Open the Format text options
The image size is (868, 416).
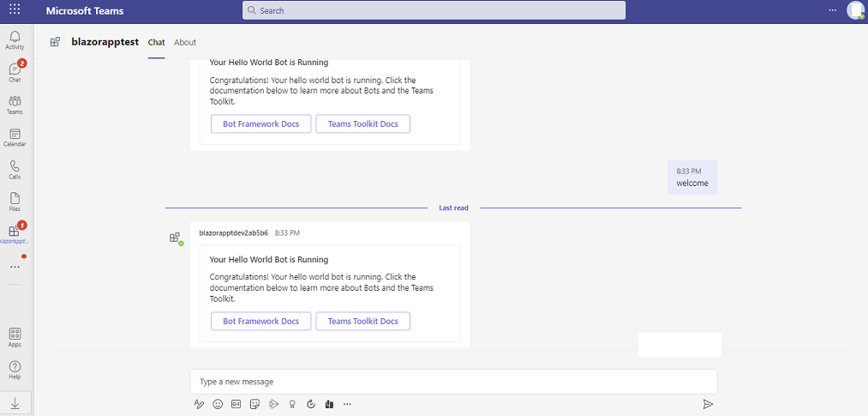click(200, 404)
